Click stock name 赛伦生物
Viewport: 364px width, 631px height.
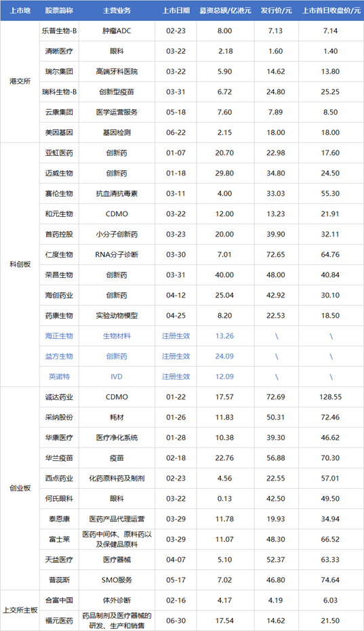click(59, 194)
